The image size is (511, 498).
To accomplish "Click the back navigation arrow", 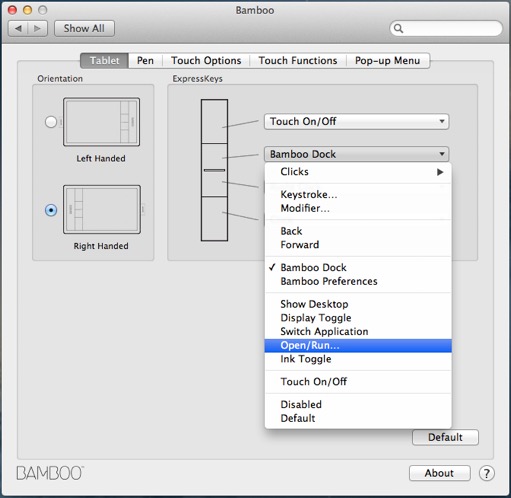I will [x=18, y=29].
